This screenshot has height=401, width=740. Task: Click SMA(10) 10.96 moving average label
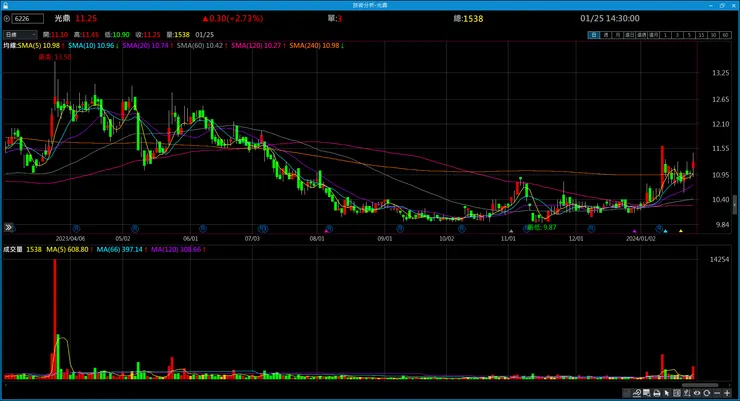click(x=93, y=46)
